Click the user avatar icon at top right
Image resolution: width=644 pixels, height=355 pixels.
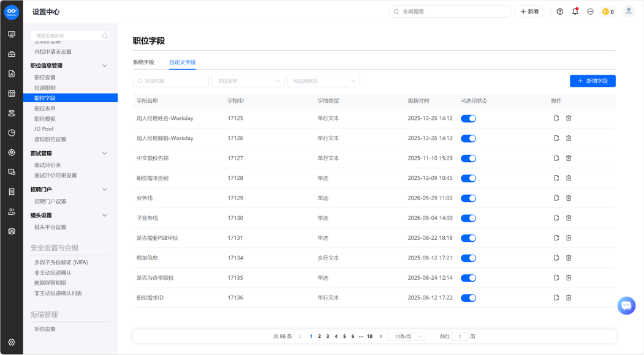[x=629, y=12]
